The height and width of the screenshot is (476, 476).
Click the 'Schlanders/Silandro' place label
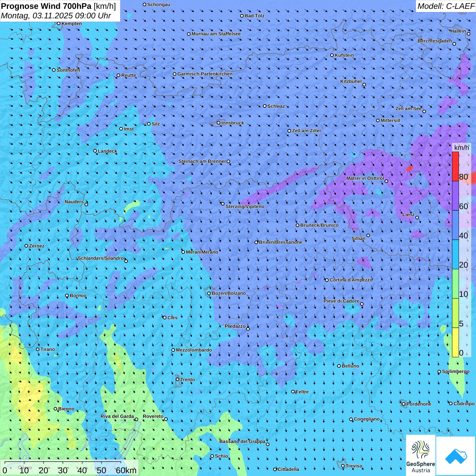(x=101, y=258)
